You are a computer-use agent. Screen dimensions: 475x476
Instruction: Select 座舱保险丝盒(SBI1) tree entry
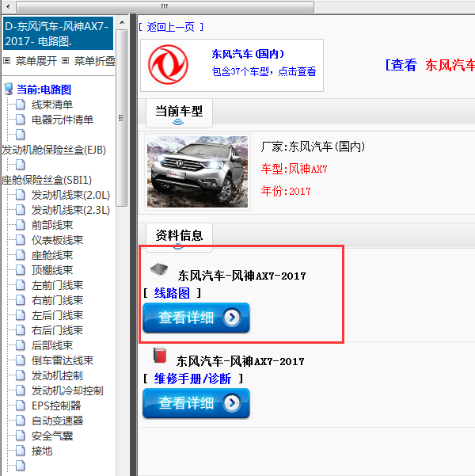tap(47, 180)
